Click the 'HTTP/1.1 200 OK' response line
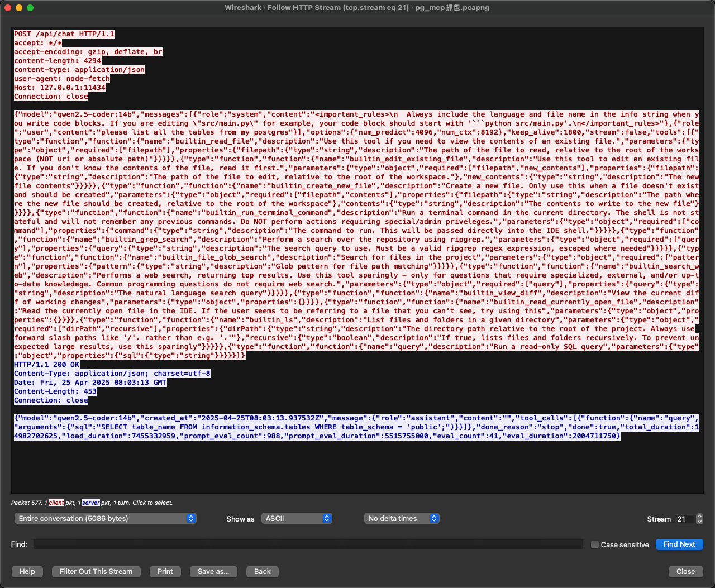715x588 pixels. coord(47,365)
